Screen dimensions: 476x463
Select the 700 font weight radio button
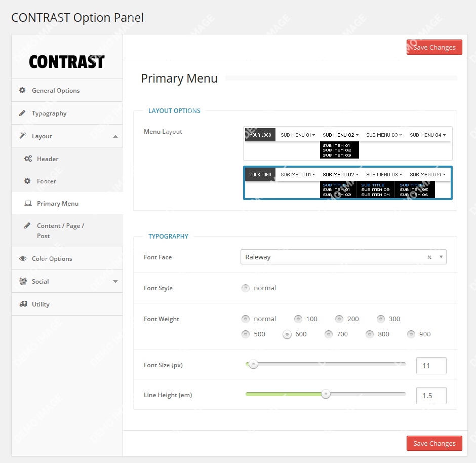click(x=328, y=334)
